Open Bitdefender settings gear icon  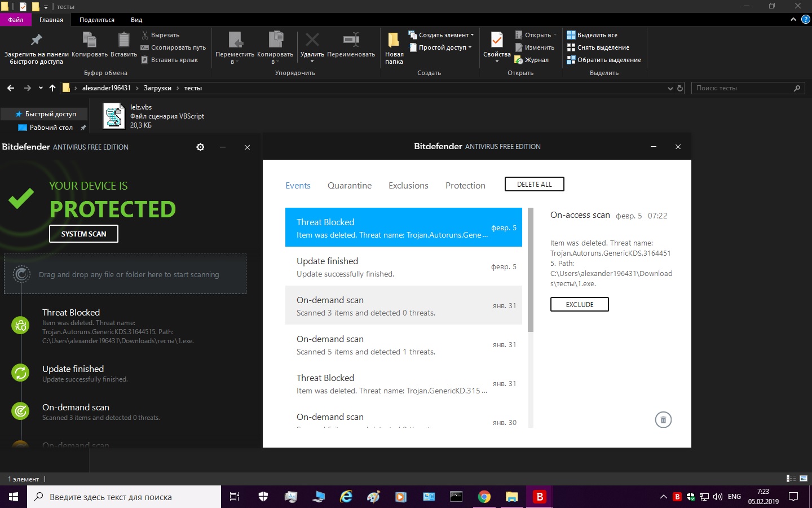click(x=200, y=147)
